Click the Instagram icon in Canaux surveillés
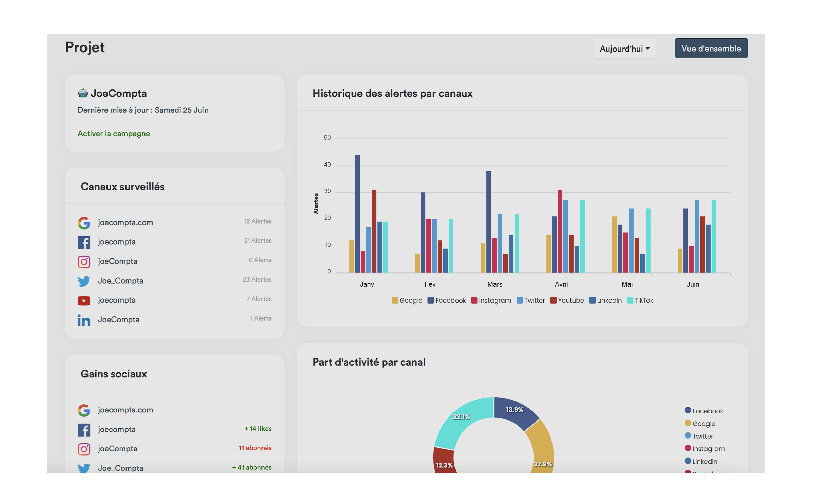Screen dimensions: 814x504 point(84,261)
